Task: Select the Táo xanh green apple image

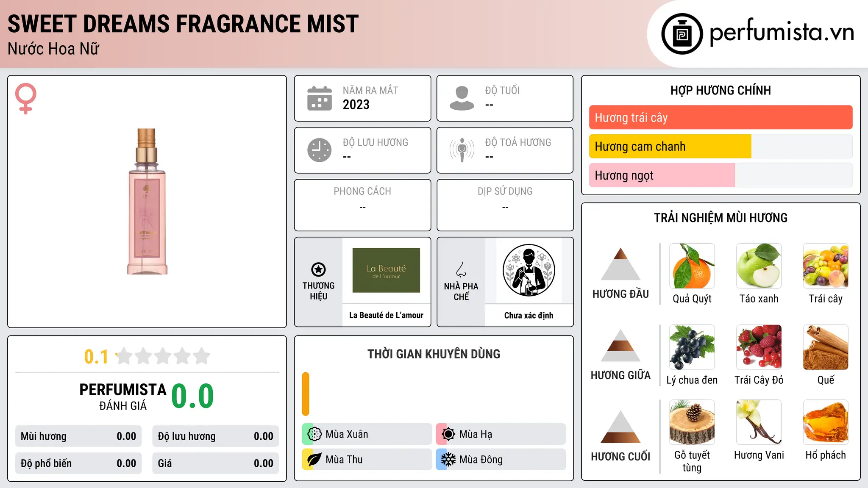Action: click(759, 266)
